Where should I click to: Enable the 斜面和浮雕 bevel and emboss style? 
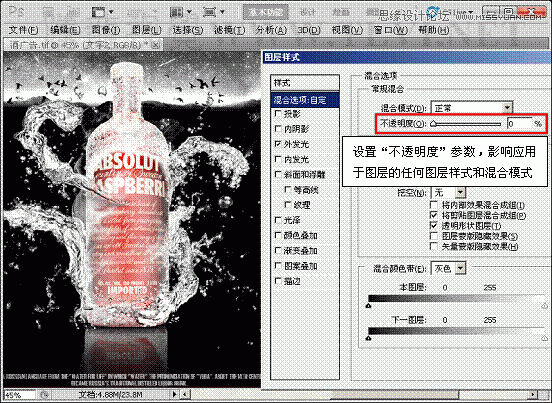278,174
